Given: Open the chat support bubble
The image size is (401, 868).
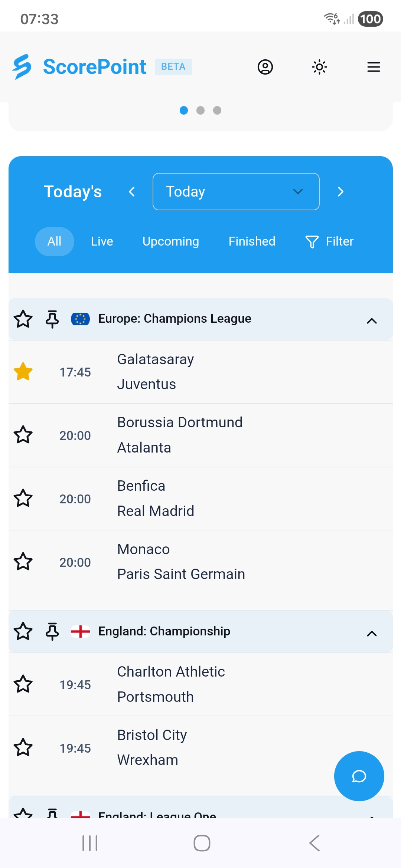Looking at the screenshot, I should pos(359,776).
